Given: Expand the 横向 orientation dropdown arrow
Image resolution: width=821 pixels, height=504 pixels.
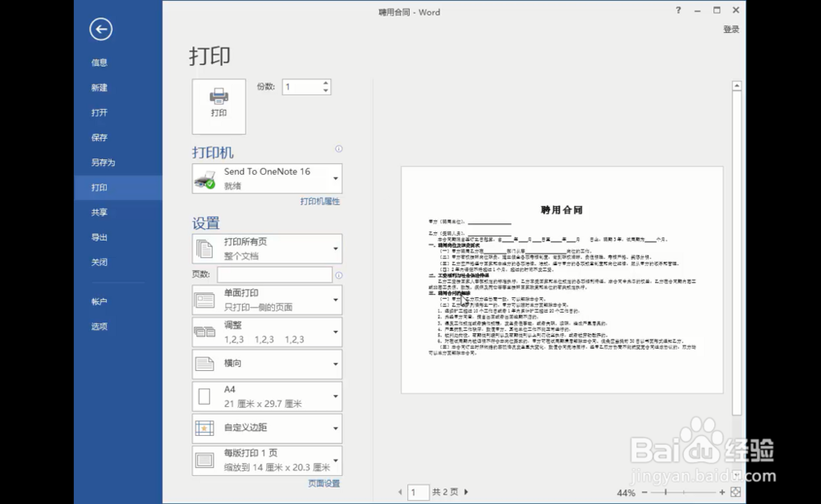Looking at the screenshot, I should coord(334,364).
